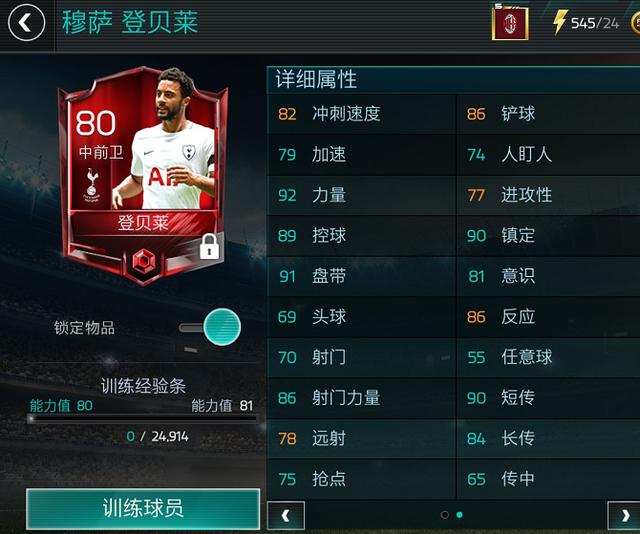Image resolution: width=640 pixels, height=534 pixels.
Task: Open the AC Milan club badge icon
Action: pos(510,23)
